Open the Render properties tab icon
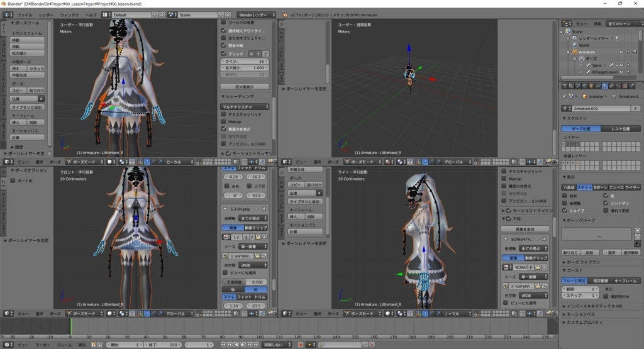The image size is (644, 349). point(564,86)
